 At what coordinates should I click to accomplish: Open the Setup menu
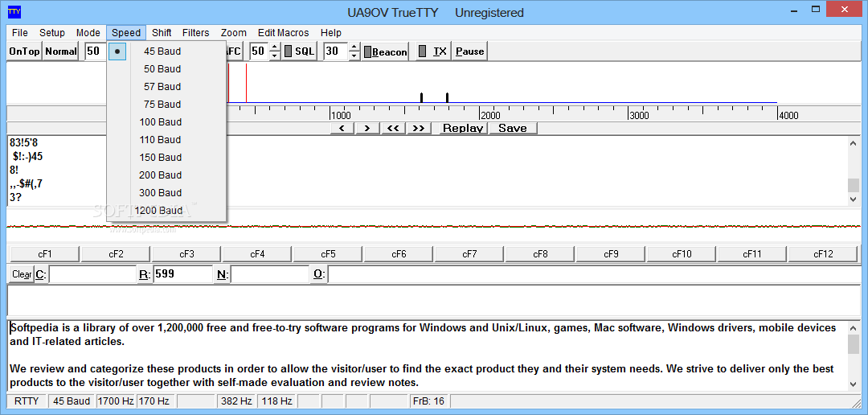[x=52, y=33]
